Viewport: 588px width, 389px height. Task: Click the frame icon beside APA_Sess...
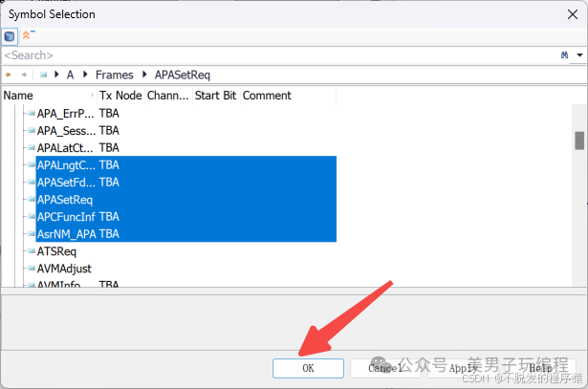(32, 130)
